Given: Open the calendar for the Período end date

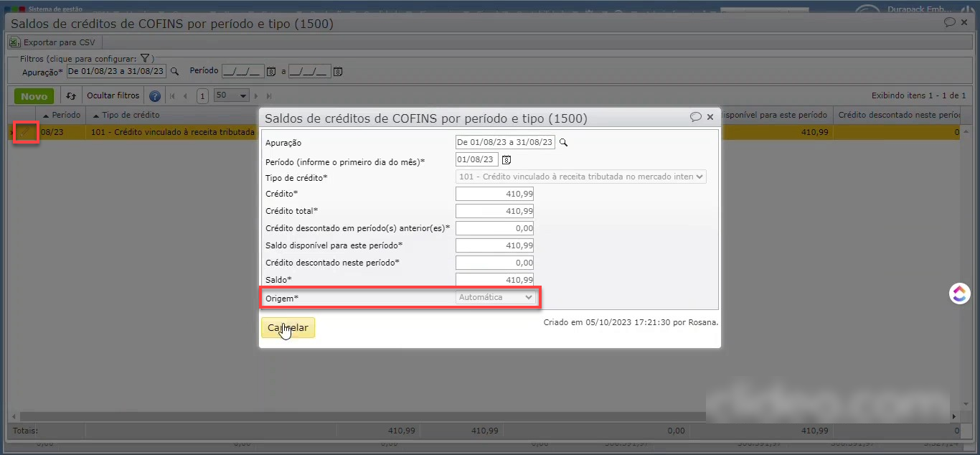Looking at the screenshot, I should pos(338,71).
